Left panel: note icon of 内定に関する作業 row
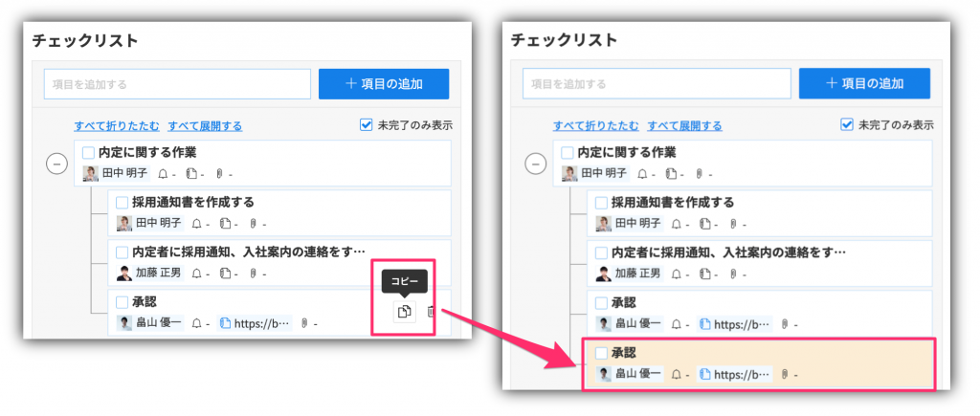Screen dimensions: 980x416 pos(191,174)
